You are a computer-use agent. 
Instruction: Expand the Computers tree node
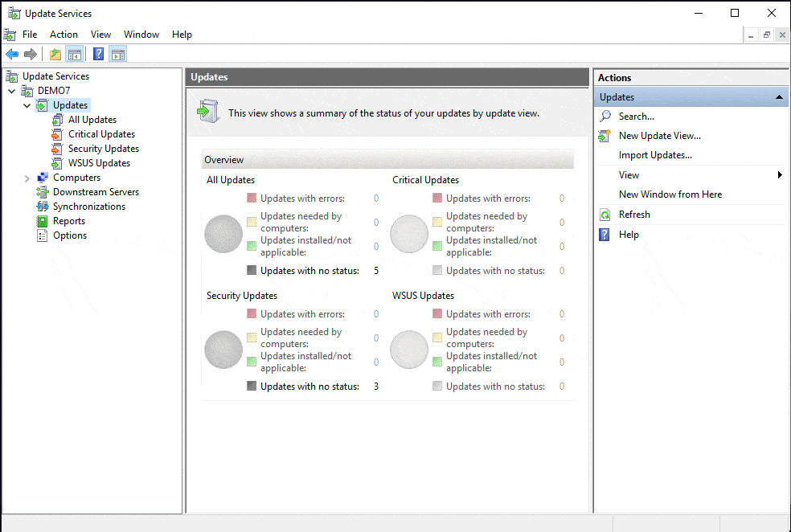tap(27, 178)
